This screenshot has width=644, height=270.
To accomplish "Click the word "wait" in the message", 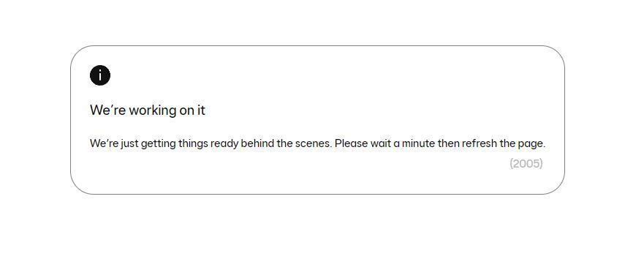I will click(380, 144).
